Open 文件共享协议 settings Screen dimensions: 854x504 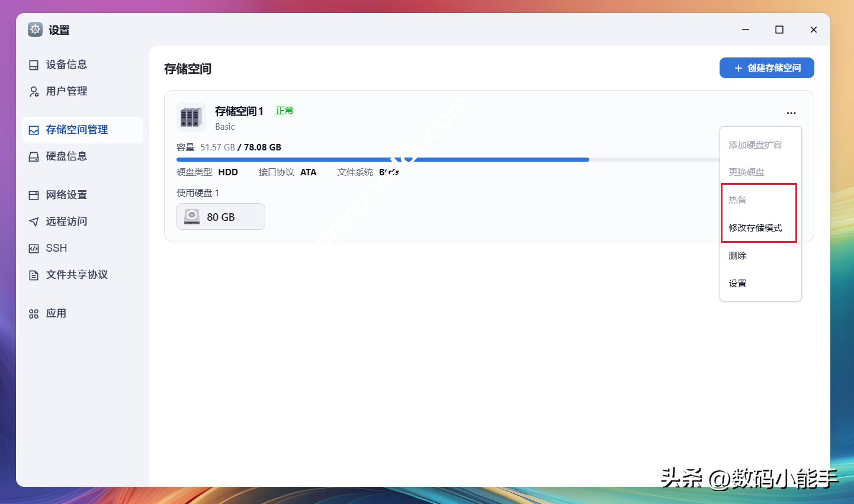click(82, 275)
